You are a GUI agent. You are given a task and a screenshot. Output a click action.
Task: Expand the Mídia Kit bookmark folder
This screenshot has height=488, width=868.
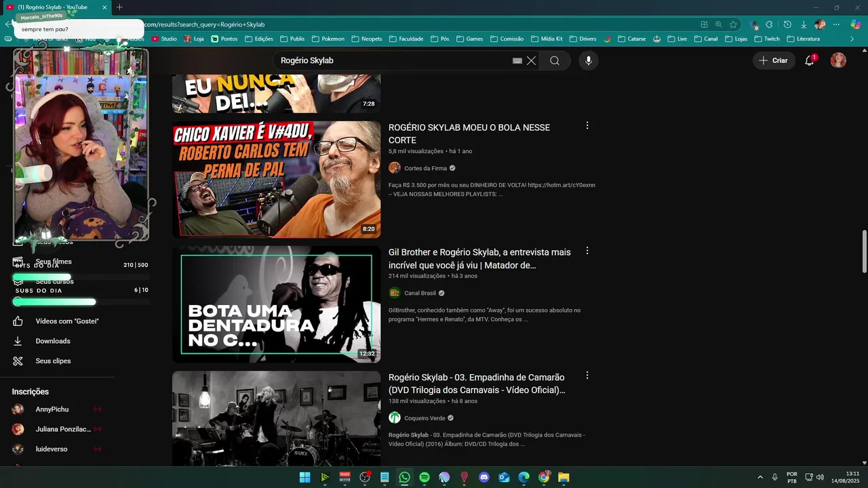(x=547, y=39)
